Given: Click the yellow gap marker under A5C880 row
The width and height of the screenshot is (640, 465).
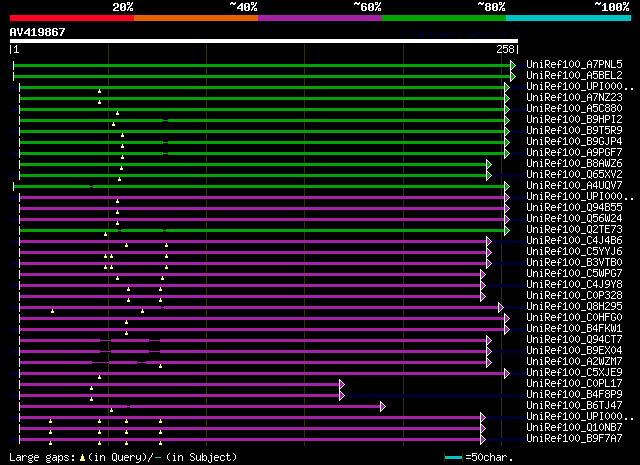Looking at the screenshot, I should pyautogui.click(x=118, y=113).
